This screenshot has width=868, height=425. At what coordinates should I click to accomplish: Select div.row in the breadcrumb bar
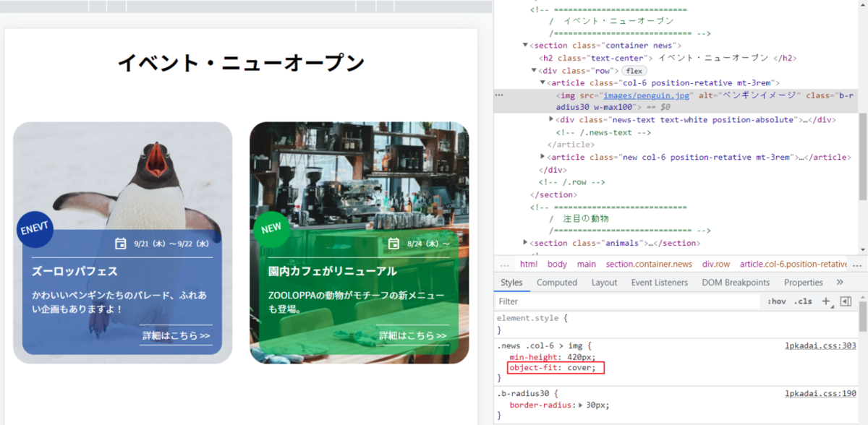(716, 265)
